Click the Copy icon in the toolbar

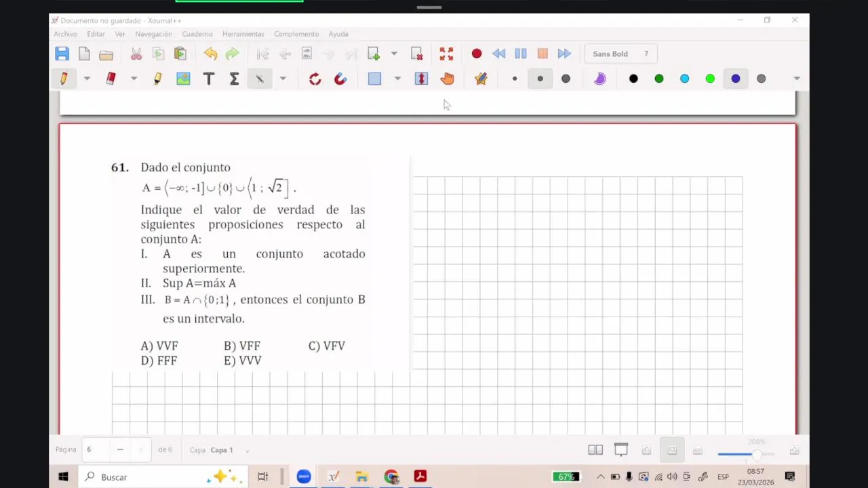(x=158, y=54)
